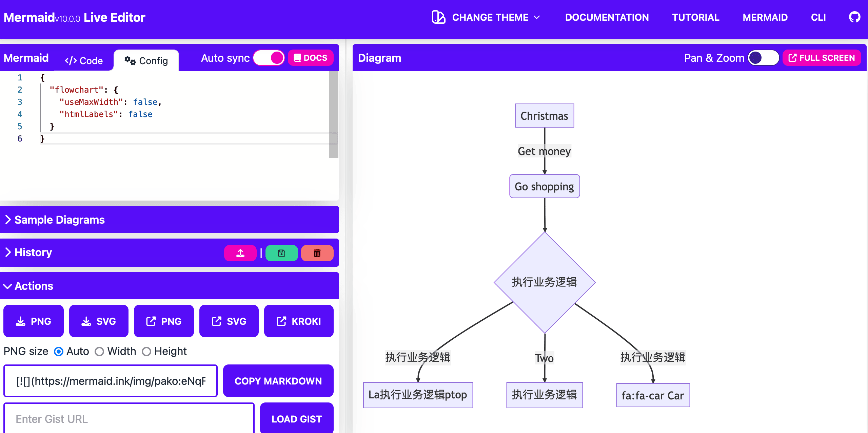The image size is (868, 433).
Task: Click the theme palette icon
Action: (x=438, y=17)
